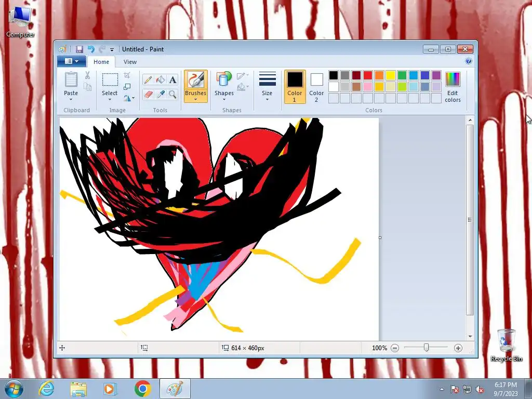
Task: Activate Color 2 background selector
Action: [316, 87]
